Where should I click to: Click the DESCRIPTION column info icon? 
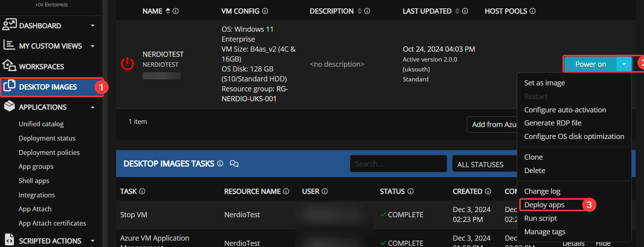(367, 11)
